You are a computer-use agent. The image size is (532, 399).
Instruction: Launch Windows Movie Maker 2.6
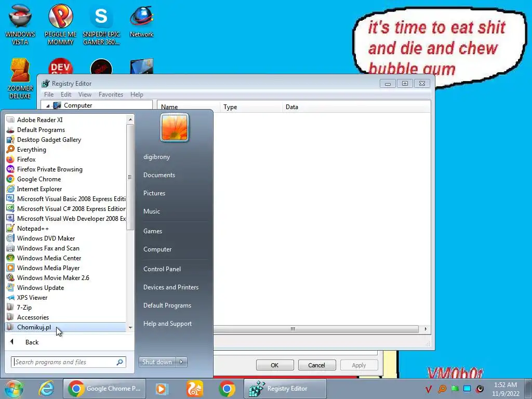click(53, 277)
